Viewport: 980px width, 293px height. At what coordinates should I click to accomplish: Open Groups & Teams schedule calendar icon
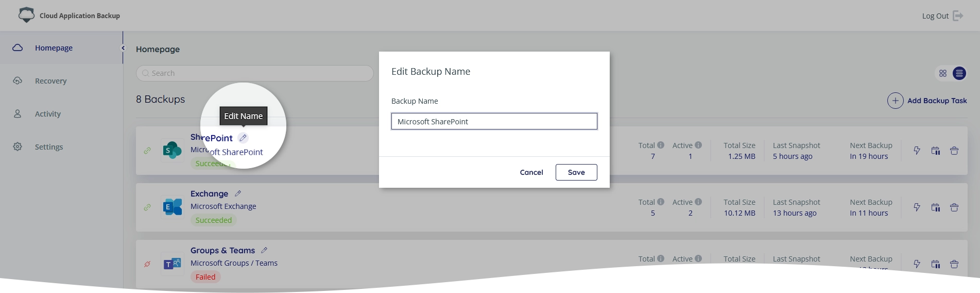[936, 264]
